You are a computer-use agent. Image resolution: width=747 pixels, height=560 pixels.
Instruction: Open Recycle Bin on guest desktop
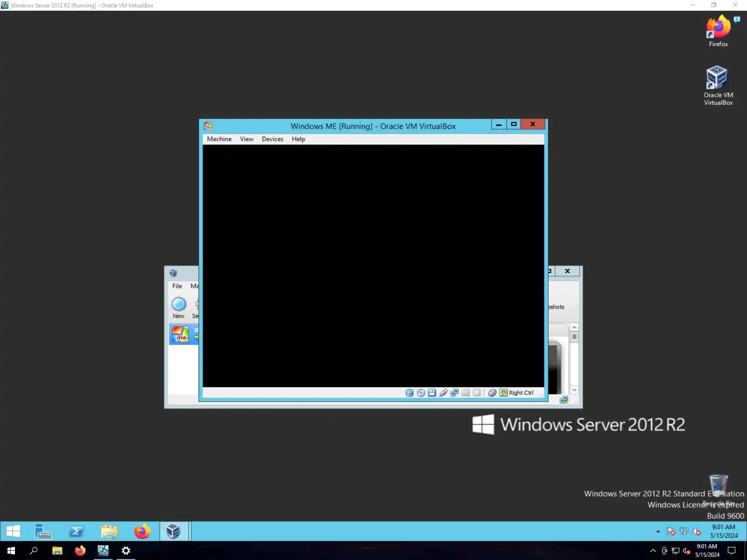(x=718, y=490)
